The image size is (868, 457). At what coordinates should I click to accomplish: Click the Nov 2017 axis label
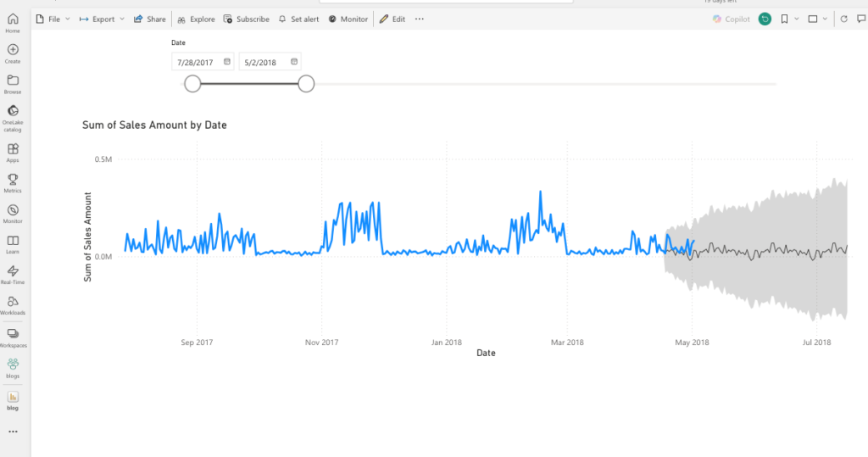[x=321, y=343]
